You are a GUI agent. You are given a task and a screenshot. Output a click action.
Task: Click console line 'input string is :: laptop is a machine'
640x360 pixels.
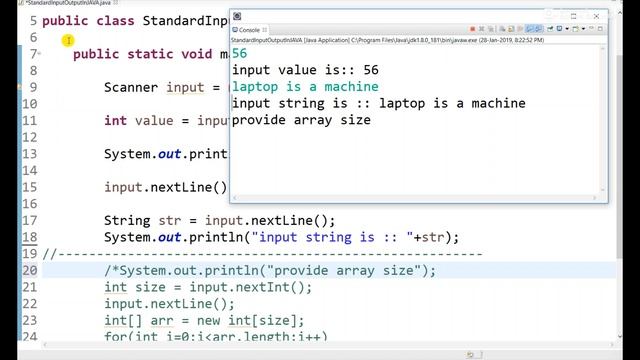click(x=379, y=103)
